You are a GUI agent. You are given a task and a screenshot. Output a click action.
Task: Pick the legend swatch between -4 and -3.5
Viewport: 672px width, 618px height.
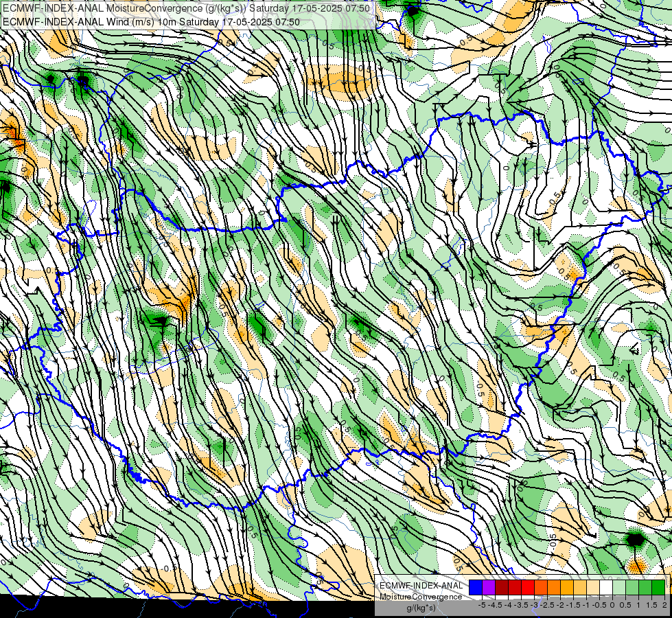(515, 587)
